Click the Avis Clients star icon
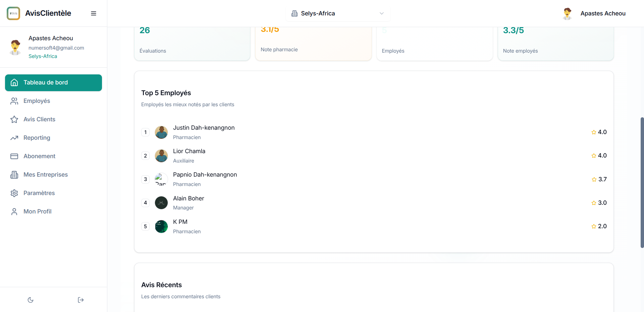This screenshot has width=644, height=312. point(14,119)
